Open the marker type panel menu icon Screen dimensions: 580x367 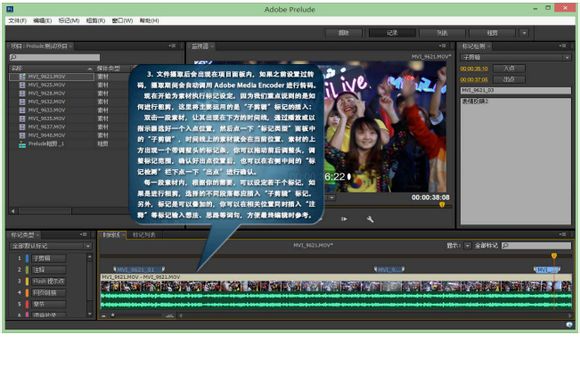[x=83, y=235]
